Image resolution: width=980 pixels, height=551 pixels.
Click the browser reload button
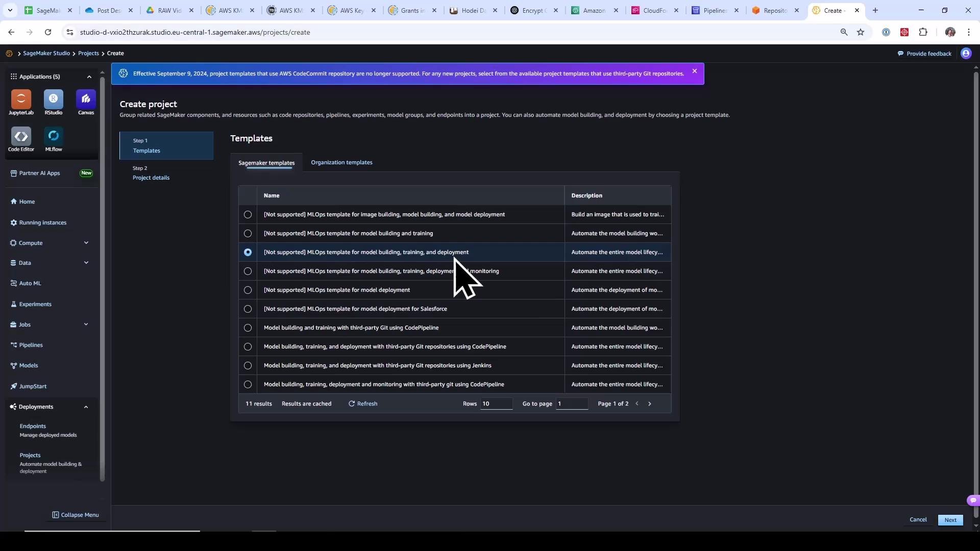click(x=48, y=32)
